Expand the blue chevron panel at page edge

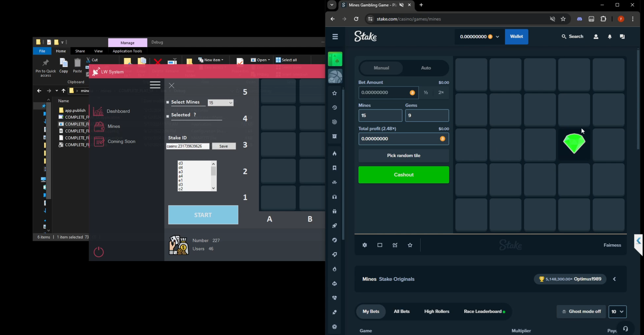coord(639,241)
